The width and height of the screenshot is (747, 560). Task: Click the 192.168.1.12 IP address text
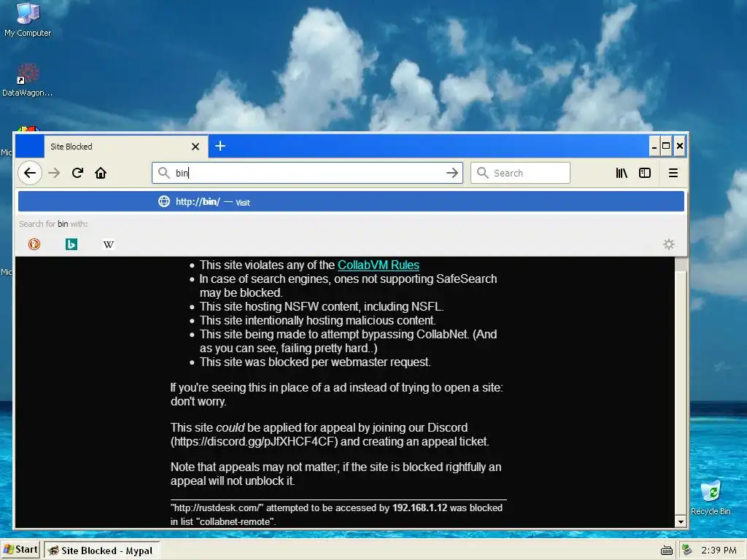click(419, 507)
